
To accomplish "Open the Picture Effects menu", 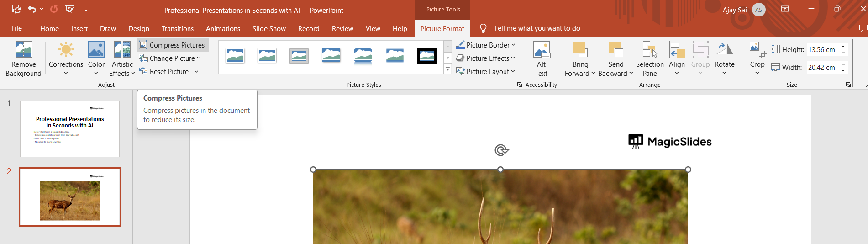I will pos(485,58).
